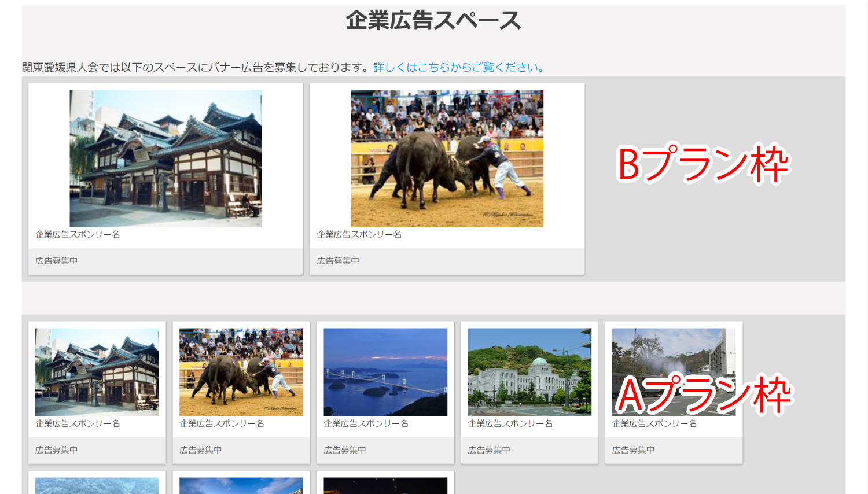This screenshot has height=494, width=868.
Task: Open the A-plan steam locomotive thumbnail
Action: 674,373
